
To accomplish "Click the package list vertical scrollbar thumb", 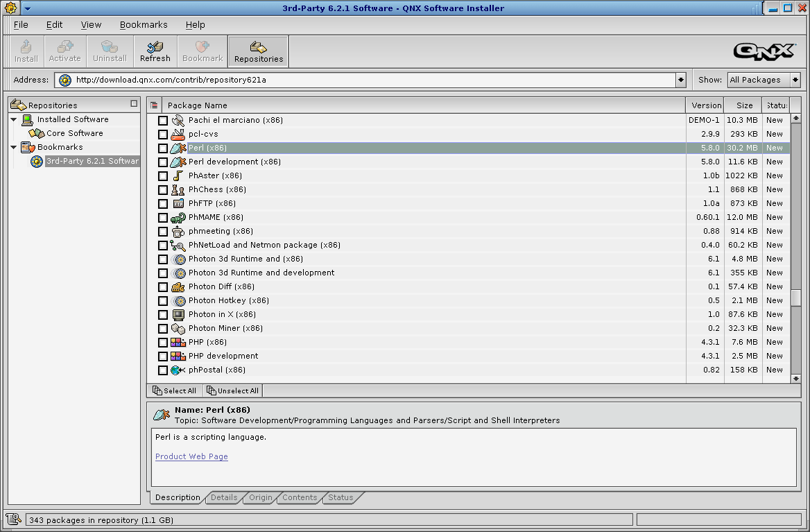I will coord(795,297).
